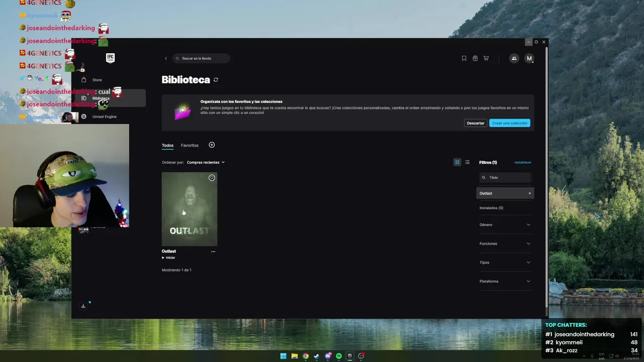Click restablecer filters link
644x362 pixels.
(x=523, y=162)
